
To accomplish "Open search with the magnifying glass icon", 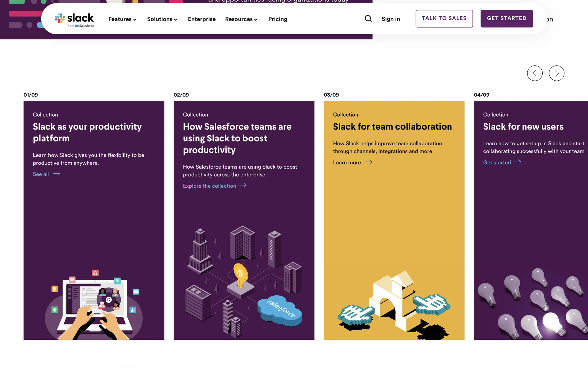I will coord(368,19).
